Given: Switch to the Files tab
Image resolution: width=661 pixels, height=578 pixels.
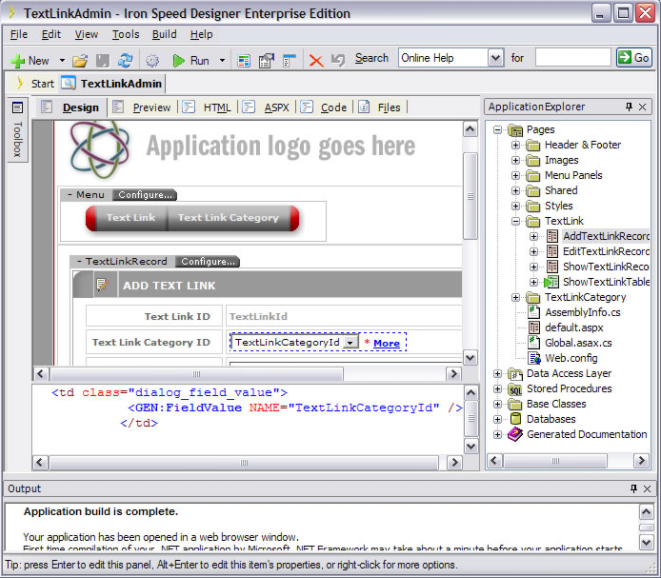Looking at the screenshot, I should point(380,108).
